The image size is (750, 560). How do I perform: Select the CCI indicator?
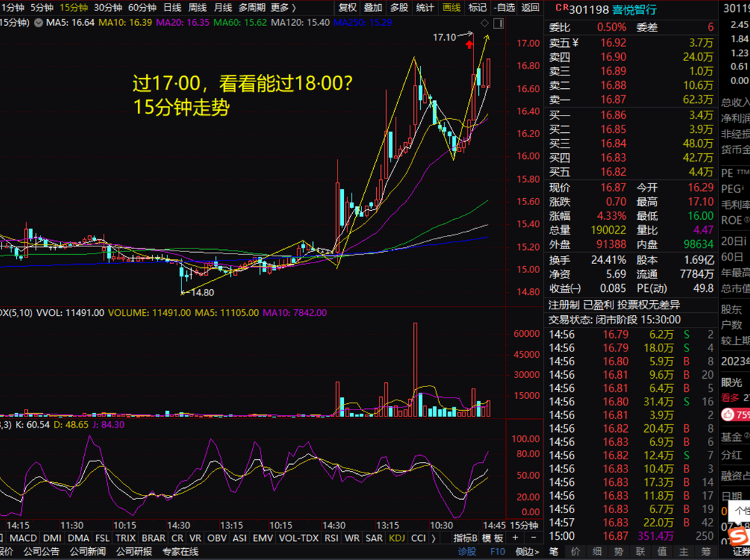point(419,538)
